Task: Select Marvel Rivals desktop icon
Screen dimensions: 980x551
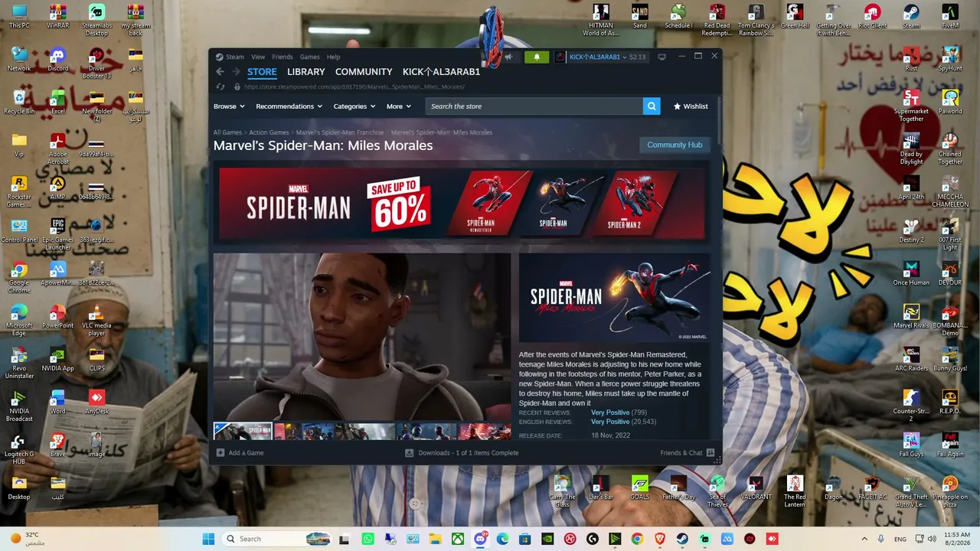Action: pos(911,316)
